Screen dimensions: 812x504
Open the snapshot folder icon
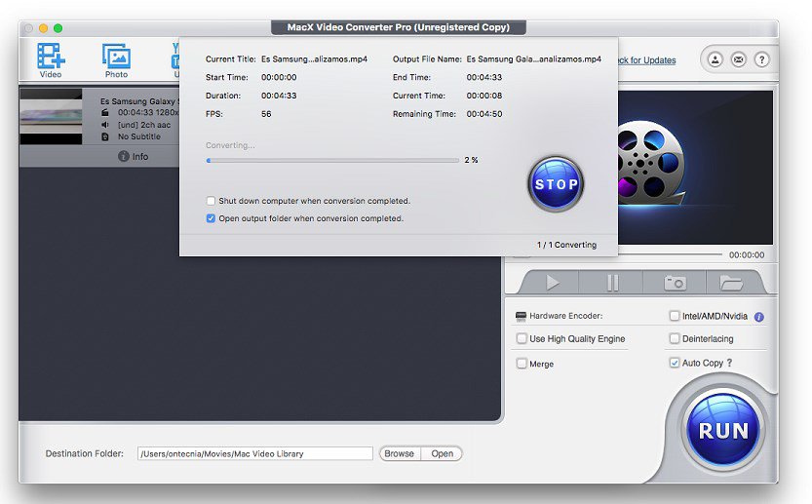(731, 283)
